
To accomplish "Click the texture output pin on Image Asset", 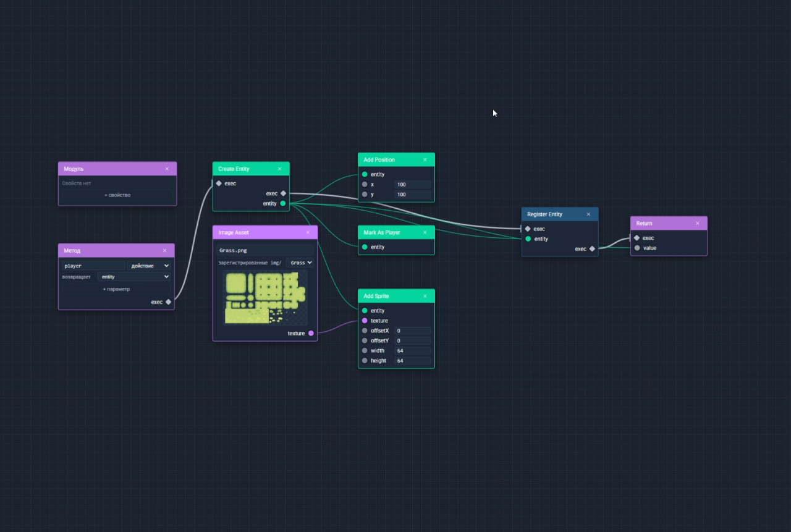I will tap(311, 333).
